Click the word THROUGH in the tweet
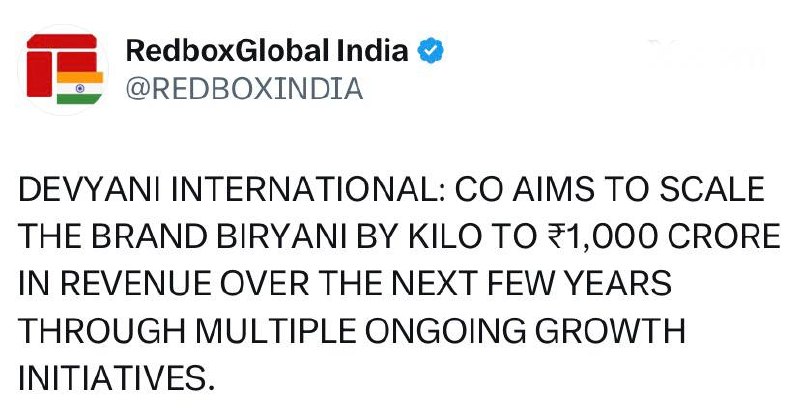This screenshot has width=800, height=418. point(102,331)
